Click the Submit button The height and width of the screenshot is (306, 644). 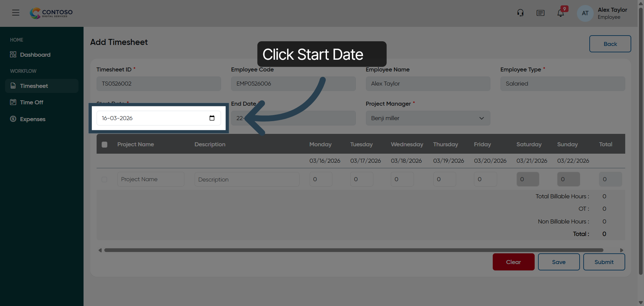(x=604, y=262)
